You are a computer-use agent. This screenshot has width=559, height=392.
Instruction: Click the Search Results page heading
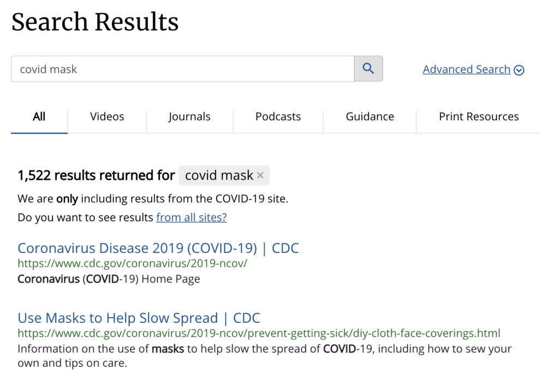pos(95,22)
